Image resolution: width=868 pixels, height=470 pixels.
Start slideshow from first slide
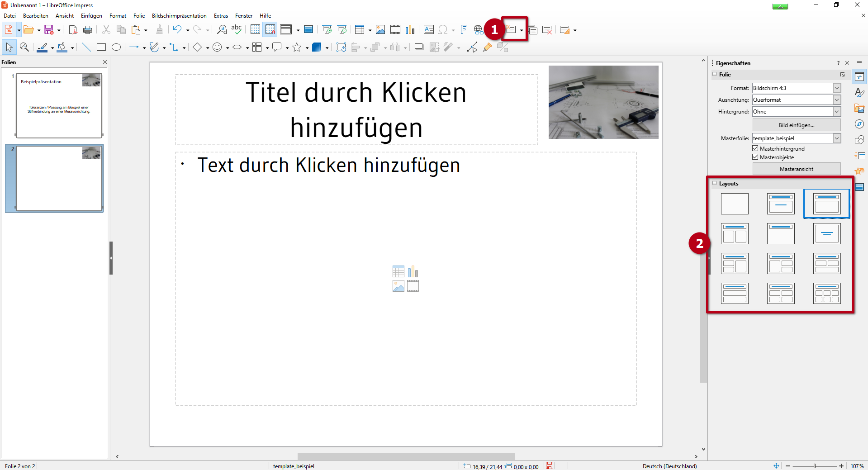pyautogui.click(x=327, y=29)
